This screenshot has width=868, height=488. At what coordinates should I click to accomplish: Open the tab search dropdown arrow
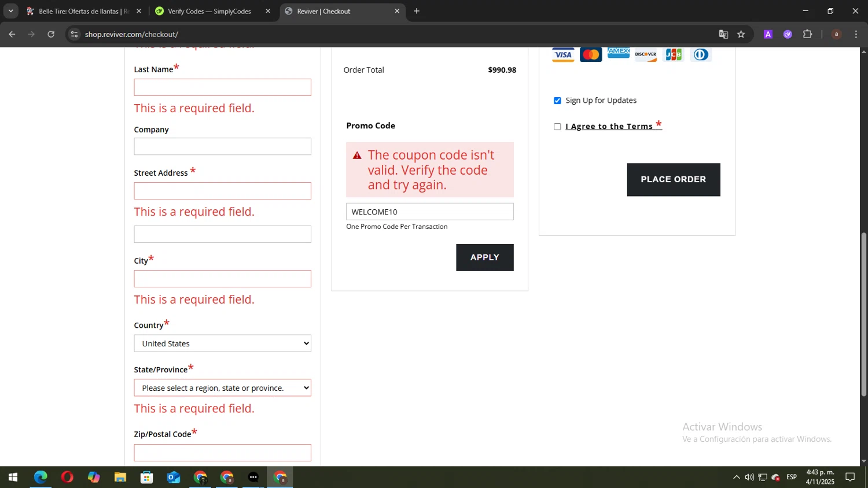(x=10, y=11)
